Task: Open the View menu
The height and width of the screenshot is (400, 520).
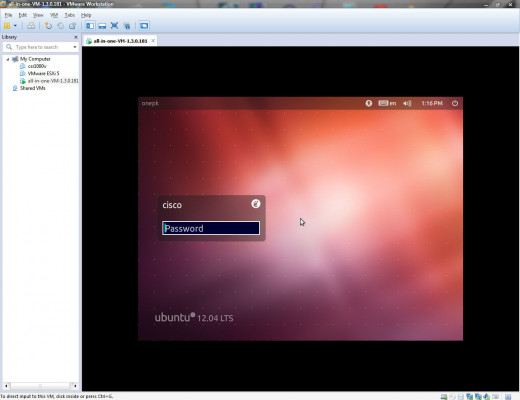Action: point(38,15)
